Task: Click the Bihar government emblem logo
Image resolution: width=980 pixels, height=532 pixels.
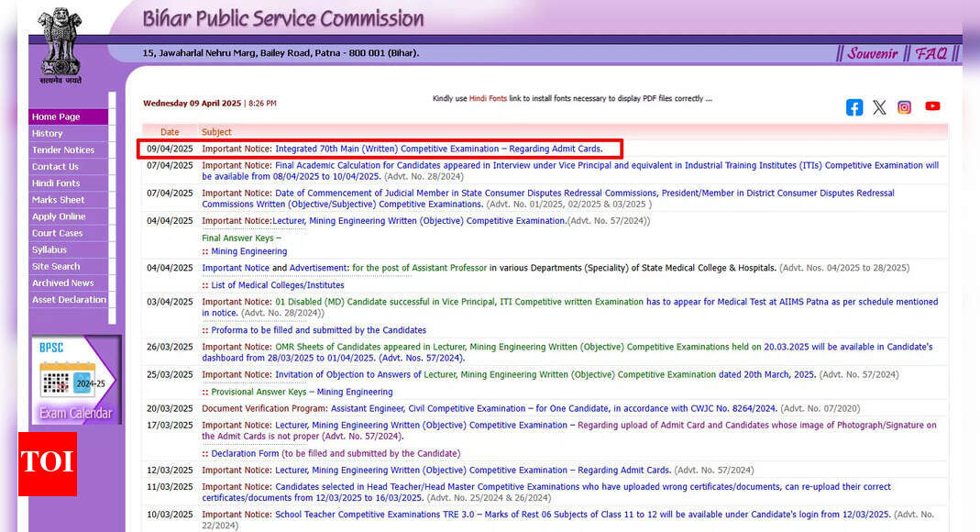Action: tap(61, 46)
